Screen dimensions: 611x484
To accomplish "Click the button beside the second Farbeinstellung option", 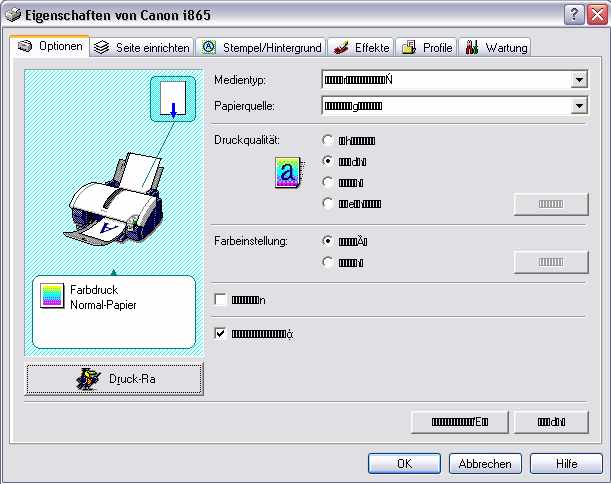I will click(551, 262).
